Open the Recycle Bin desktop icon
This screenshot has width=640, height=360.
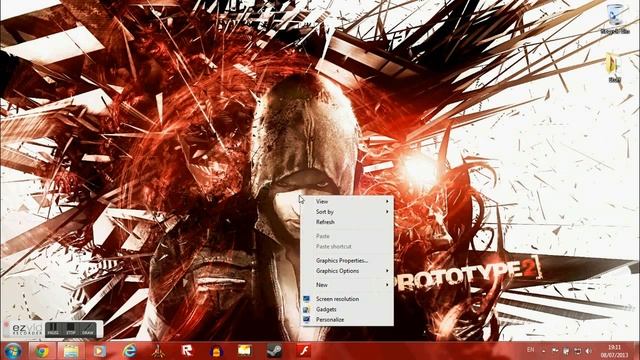tap(615, 19)
